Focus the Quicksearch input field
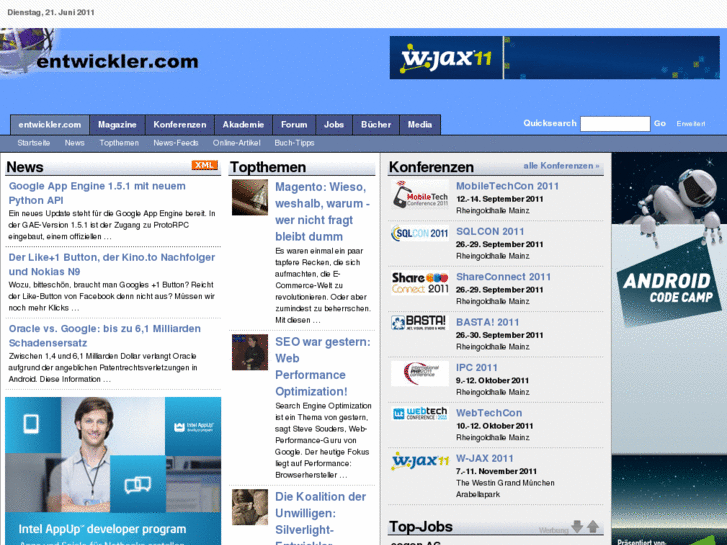 pyautogui.click(x=615, y=124)
